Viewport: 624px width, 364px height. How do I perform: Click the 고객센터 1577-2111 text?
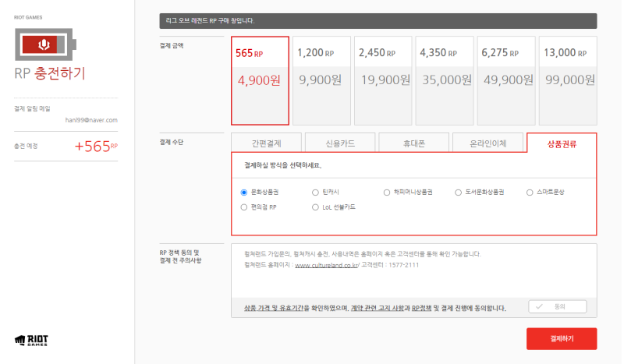pos(390,265)
